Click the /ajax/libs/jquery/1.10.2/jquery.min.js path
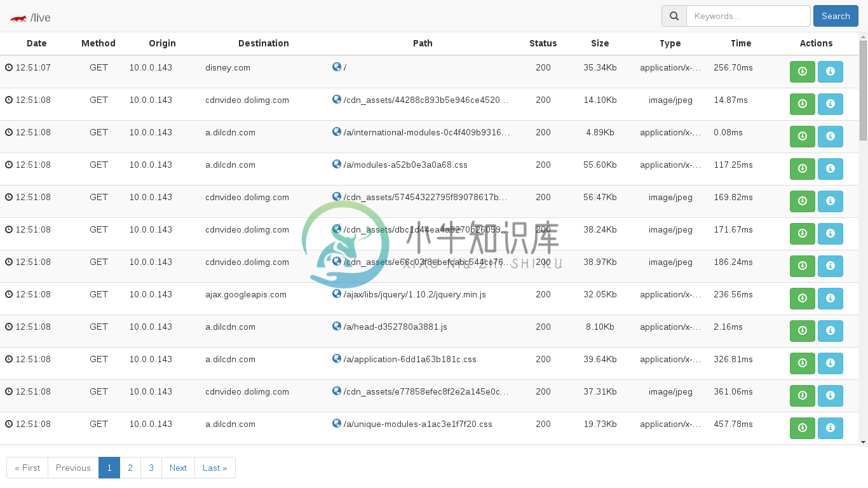The width and height of the screenshot is (868, 488). (415, 294)
